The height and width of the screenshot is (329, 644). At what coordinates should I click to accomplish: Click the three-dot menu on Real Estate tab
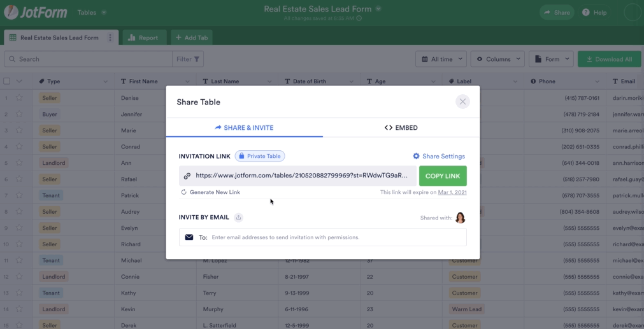pyautogui.click(x=110, y=38)
